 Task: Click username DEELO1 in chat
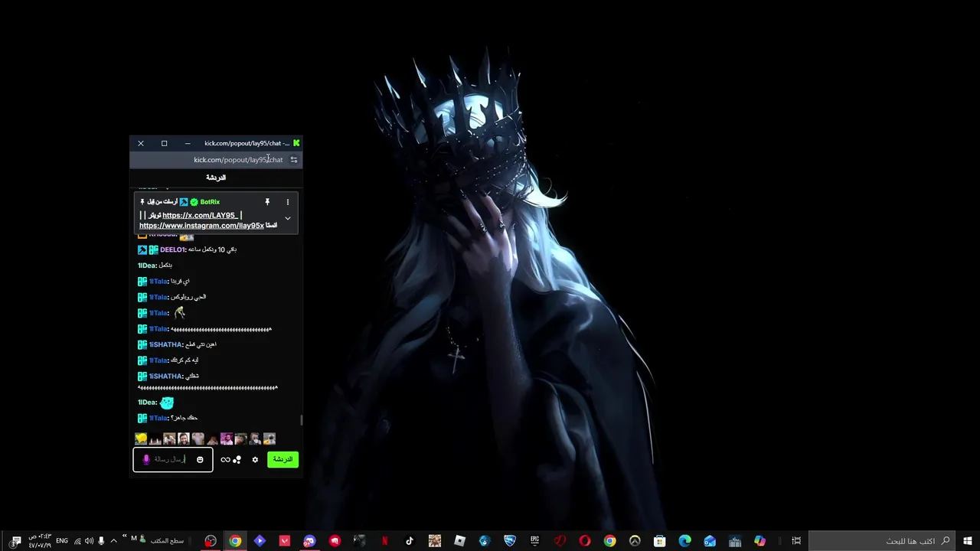pyautogui.click(x=172, y=249)
